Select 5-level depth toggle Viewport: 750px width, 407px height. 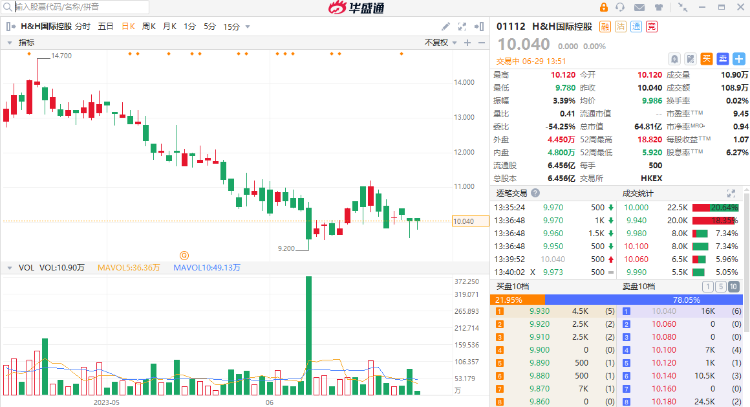pos(720,287)
